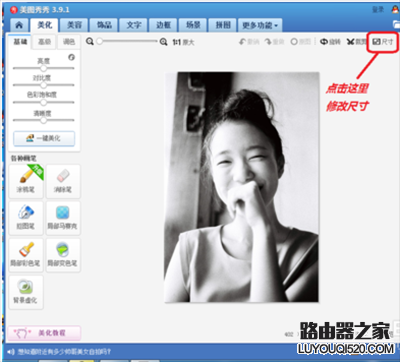Switch to the 美化 main tab
The width and height of the screenshot is (400, 362).
point(44,25)
